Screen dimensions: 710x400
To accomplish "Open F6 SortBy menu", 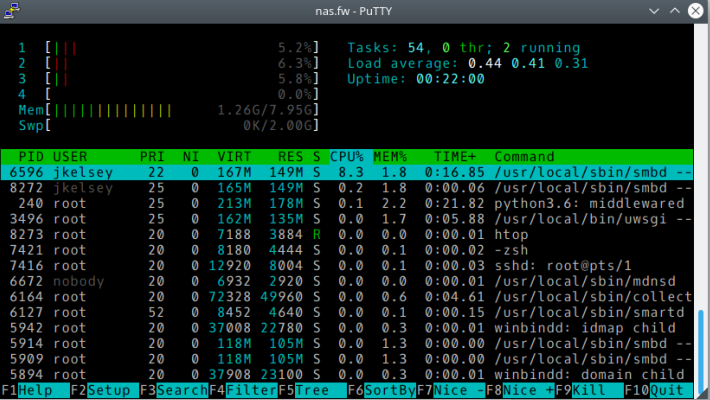I will [382, 390].
